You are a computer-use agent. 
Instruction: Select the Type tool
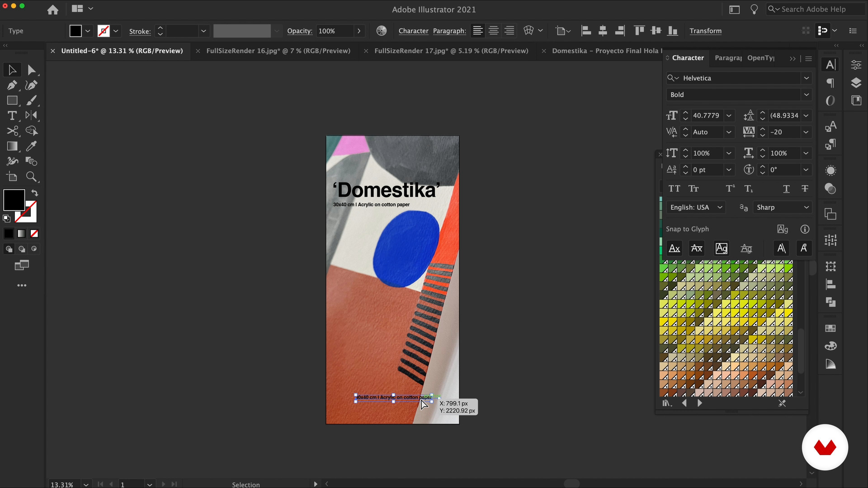coord(12,116)
